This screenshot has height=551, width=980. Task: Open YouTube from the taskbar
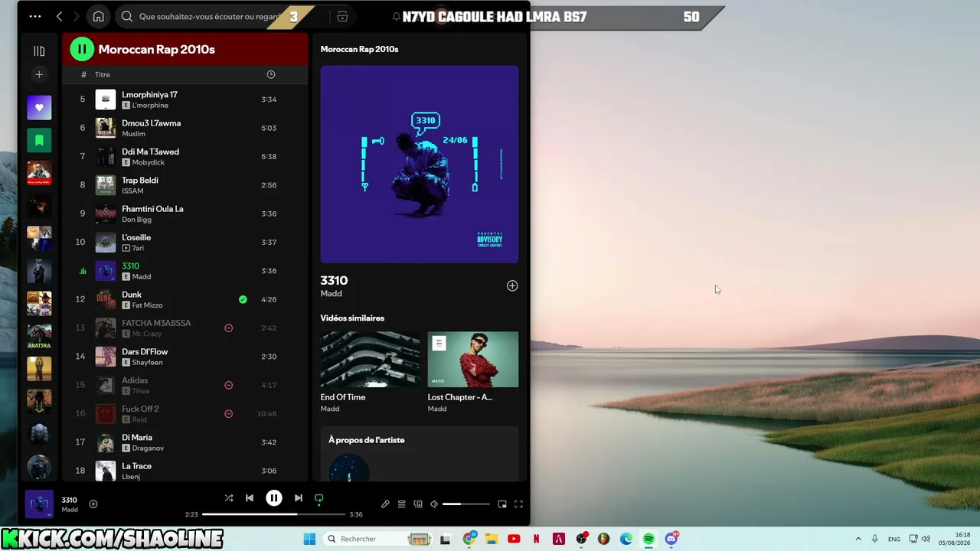point(514,539)
